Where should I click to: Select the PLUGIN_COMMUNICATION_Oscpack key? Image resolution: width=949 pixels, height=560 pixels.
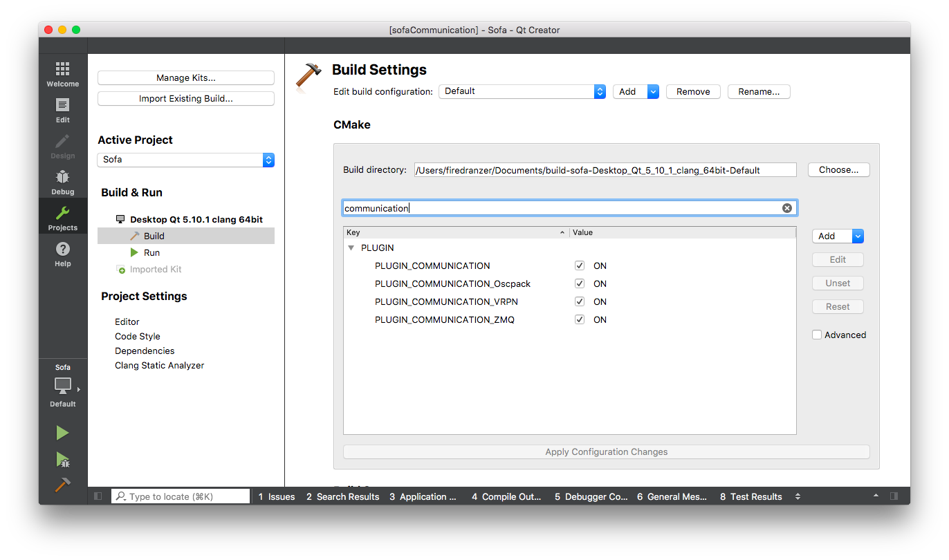click(453, 283)
